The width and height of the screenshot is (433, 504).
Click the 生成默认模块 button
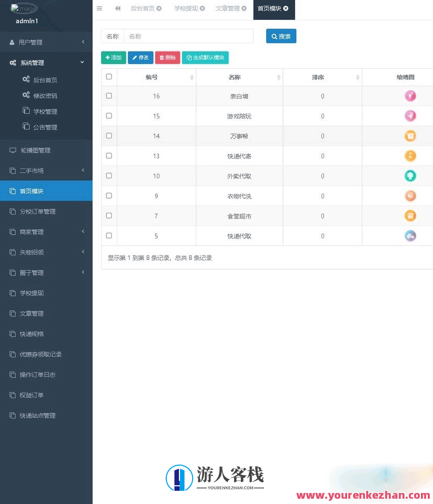coord(205,58)
